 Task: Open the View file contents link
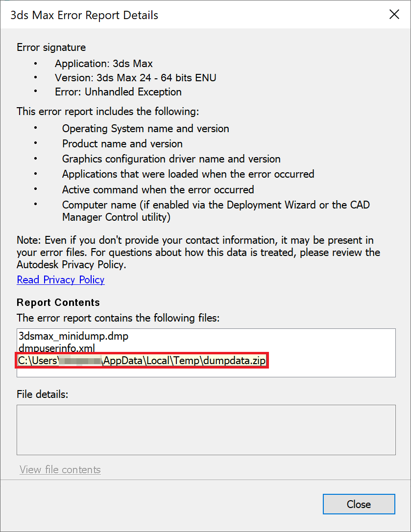click(x=60, y=470)
